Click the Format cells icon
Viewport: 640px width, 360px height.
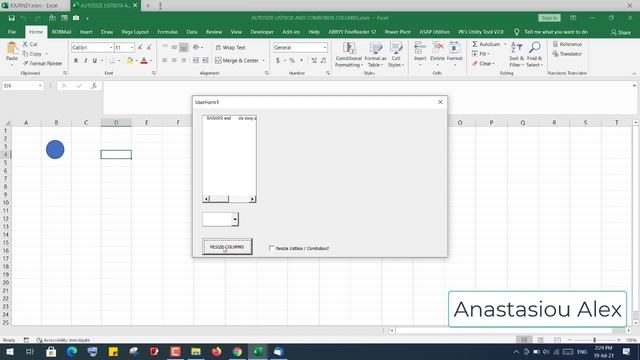454,49
